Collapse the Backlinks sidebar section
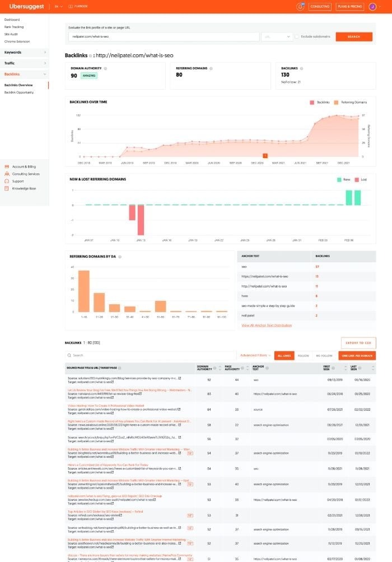The width and height of the screenshot is (392, 562). point(25,74)
